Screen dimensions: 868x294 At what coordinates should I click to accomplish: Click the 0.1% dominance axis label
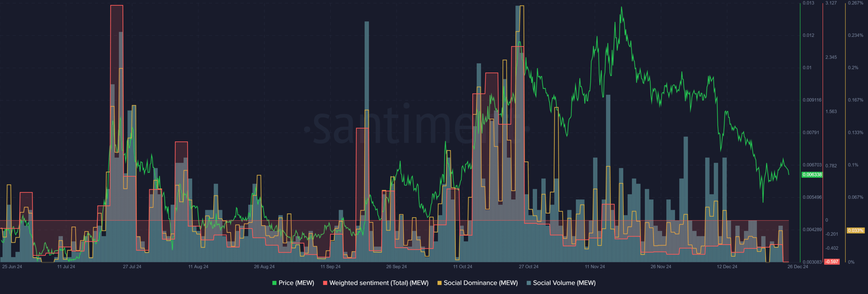(x=853, y=165)
